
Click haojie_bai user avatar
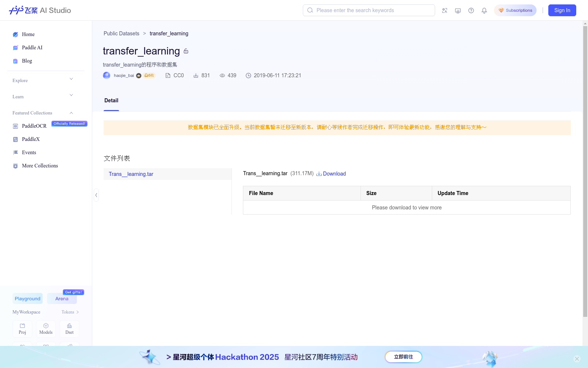click(107, 75)
